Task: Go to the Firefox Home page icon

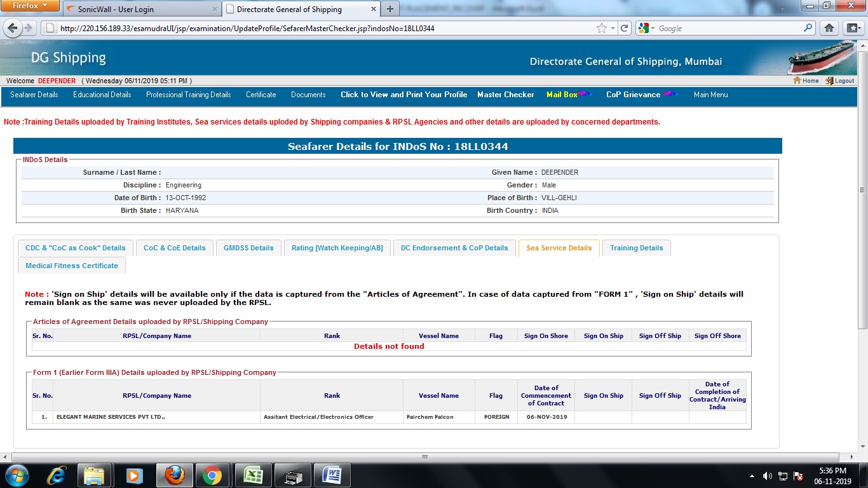Action: (829, 29)
